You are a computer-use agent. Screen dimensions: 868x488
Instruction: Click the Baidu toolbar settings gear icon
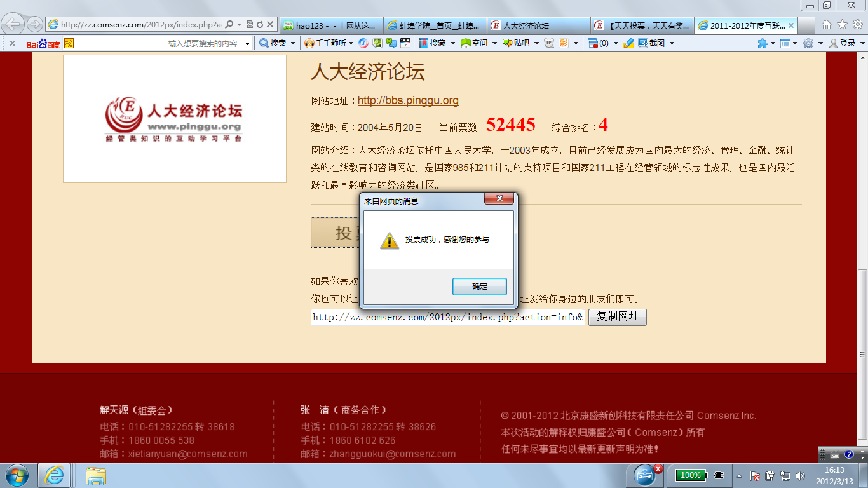[808, 43]
